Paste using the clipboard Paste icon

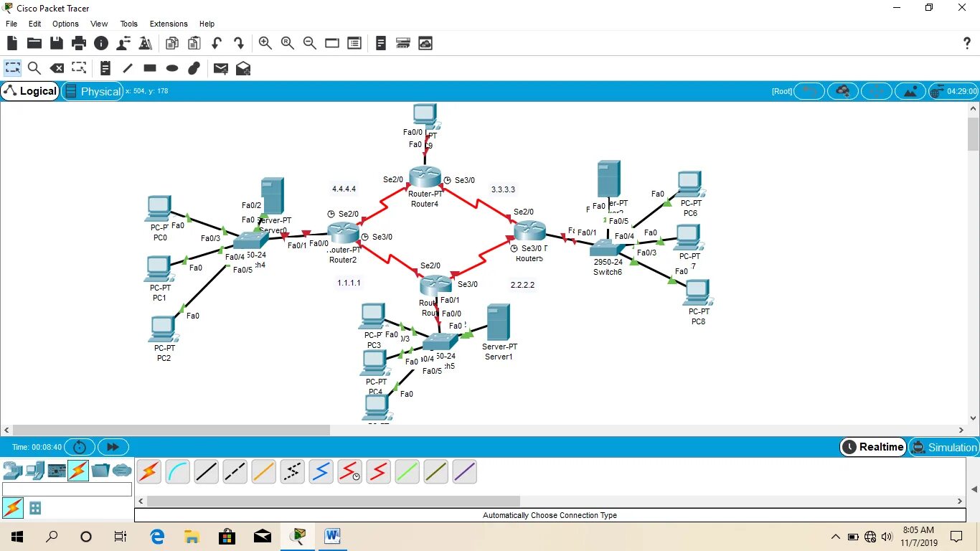coord(194,43)
